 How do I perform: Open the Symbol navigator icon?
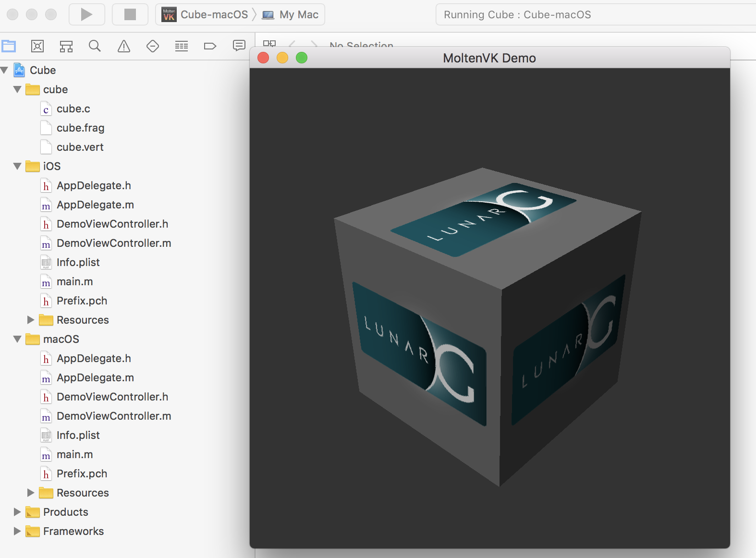[x=66, y=46]
